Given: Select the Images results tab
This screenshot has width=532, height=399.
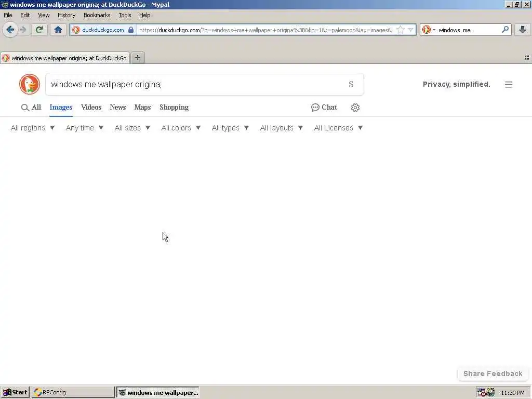Looking at the screenshot, I should tap(61, 107).
